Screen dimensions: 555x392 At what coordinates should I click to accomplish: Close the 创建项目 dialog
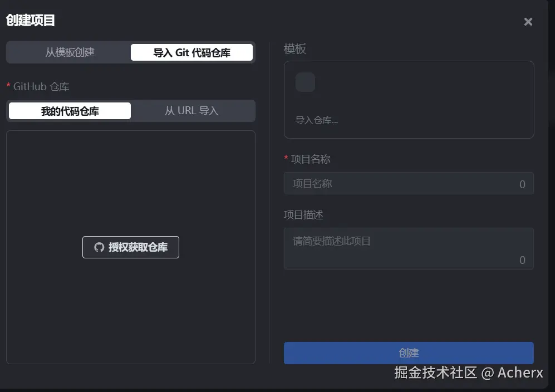click(x=528, y=22)
